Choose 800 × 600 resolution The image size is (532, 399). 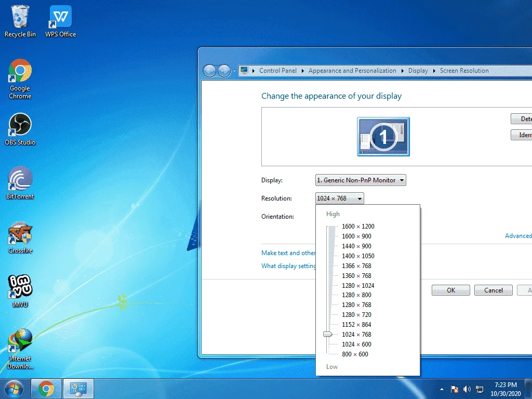pyautogui.click(x=355, y=354)
